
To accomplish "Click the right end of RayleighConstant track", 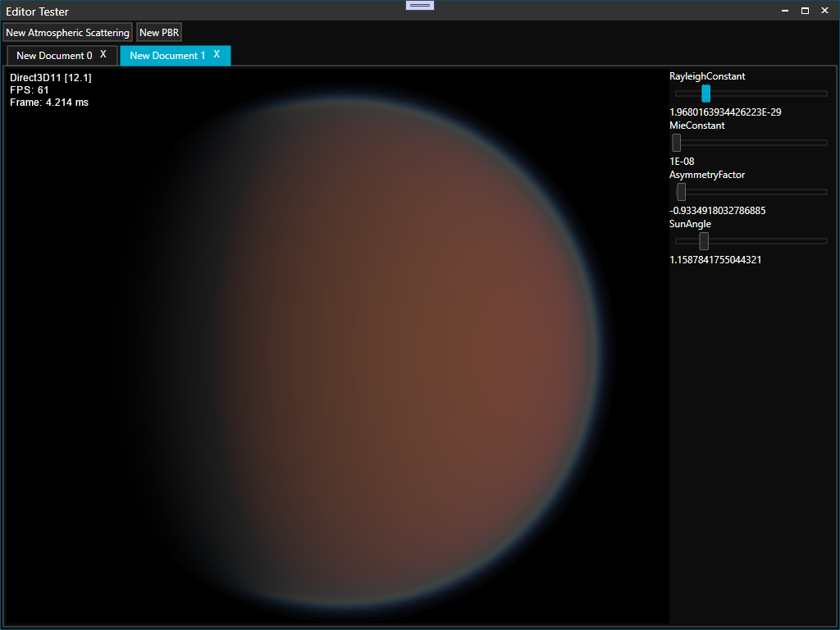I will tap(823, 94).
